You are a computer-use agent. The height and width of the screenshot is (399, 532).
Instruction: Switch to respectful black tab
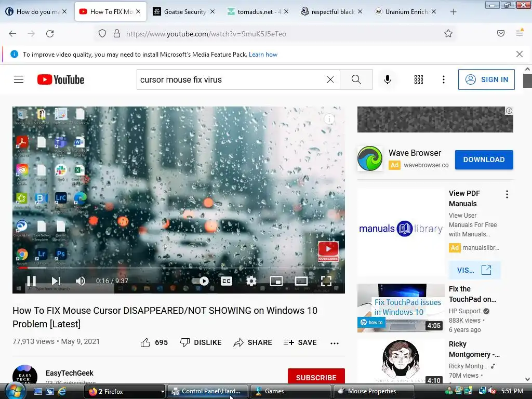pos(331,12)
